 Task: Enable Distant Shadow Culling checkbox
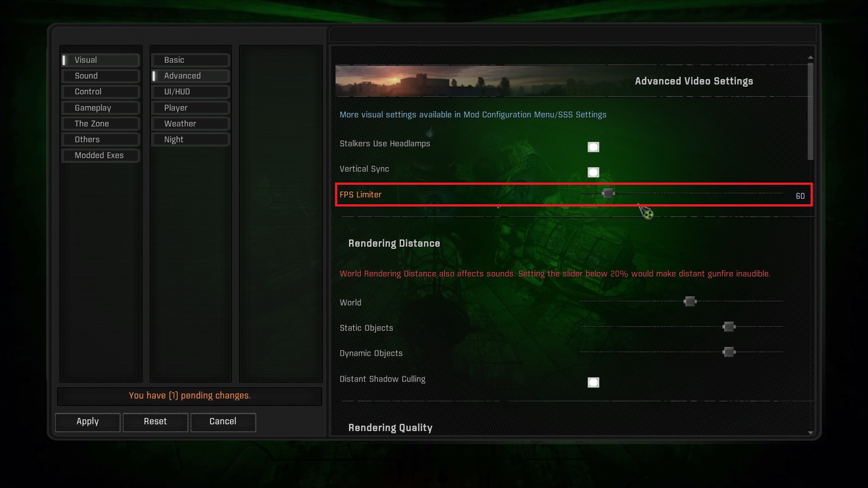[x=593, y=383]
